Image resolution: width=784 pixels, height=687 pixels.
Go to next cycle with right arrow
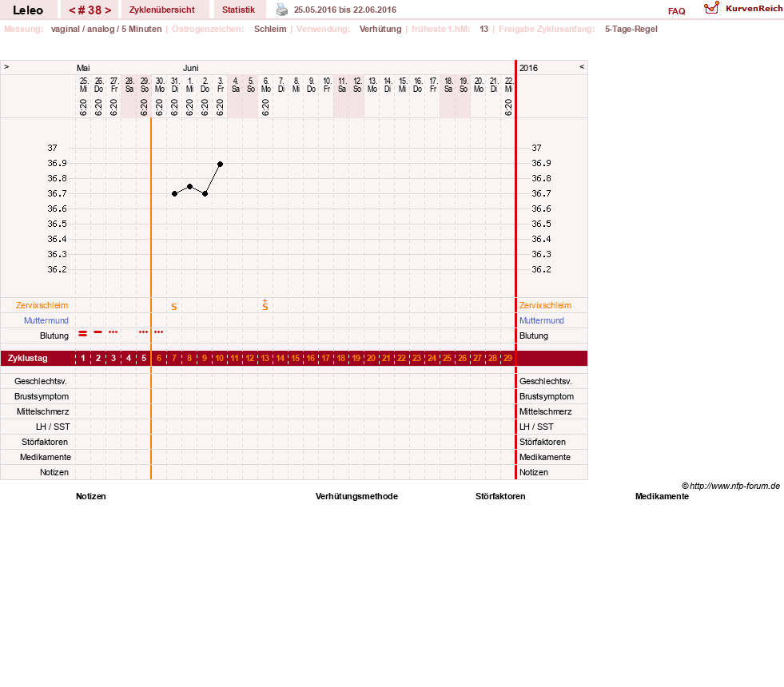pyautogui.click(x=108, y=10)
